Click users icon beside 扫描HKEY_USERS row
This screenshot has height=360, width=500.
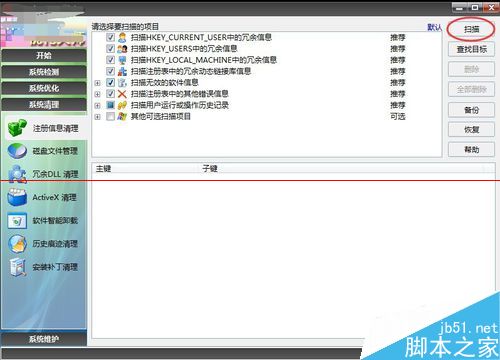point(122,49)
